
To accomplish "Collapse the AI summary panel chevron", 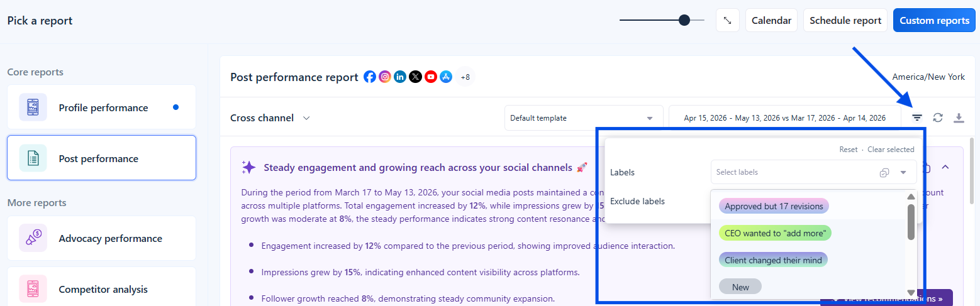I will pos(945,167).
